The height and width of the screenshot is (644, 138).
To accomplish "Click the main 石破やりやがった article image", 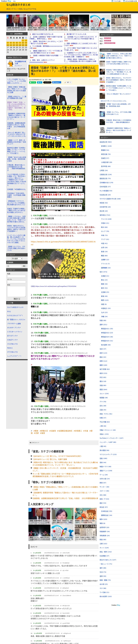I will tap(58, 102).
